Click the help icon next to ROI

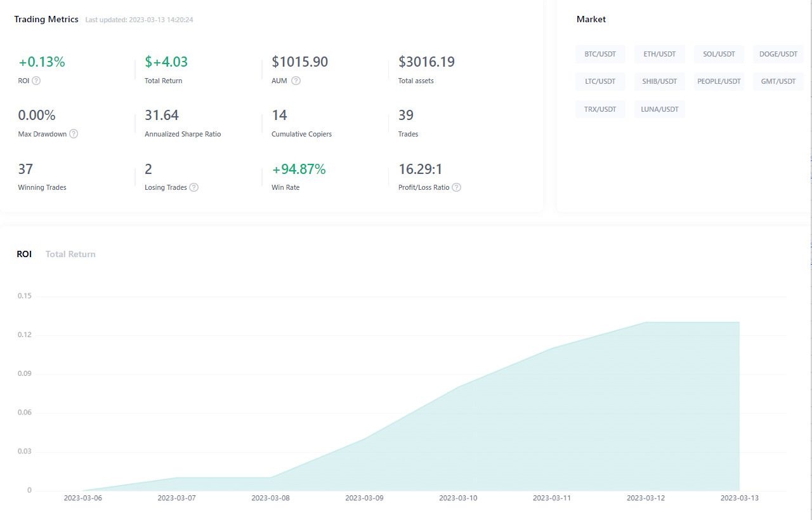[x=36, y=81]
